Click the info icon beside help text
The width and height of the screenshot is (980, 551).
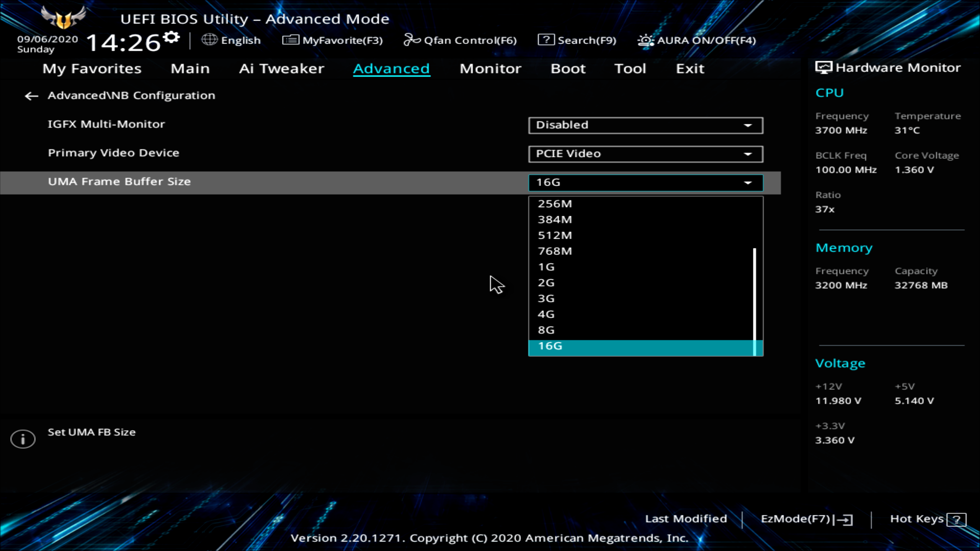[x=23, y=439]
